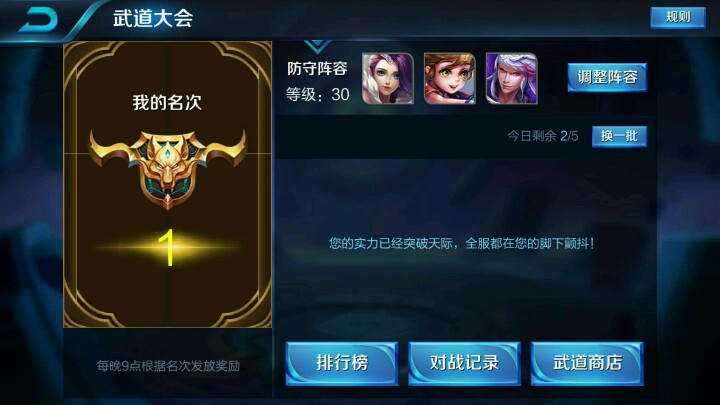Refresh opponents with 换一批 button
The height and width of the screenshot is (405, 720).
click(619, 136)
